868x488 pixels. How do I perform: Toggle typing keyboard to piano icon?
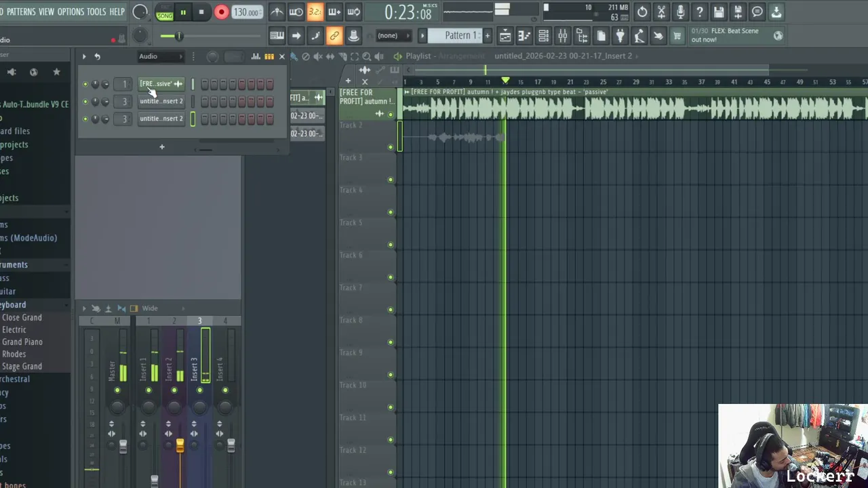(x=277, y=36)
